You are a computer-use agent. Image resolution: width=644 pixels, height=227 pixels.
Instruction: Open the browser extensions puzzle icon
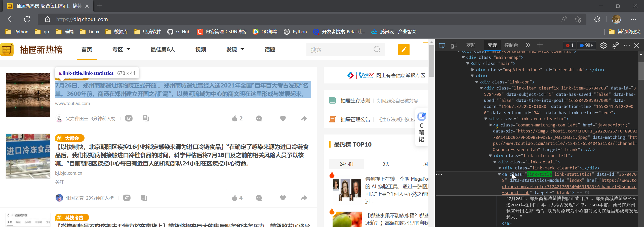point(597,19)
